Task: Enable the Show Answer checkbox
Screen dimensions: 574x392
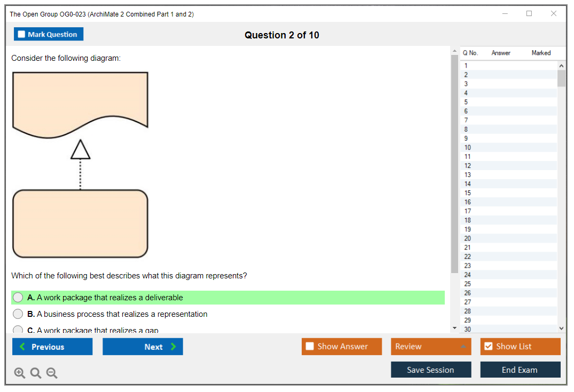Action: pos(310,347)
